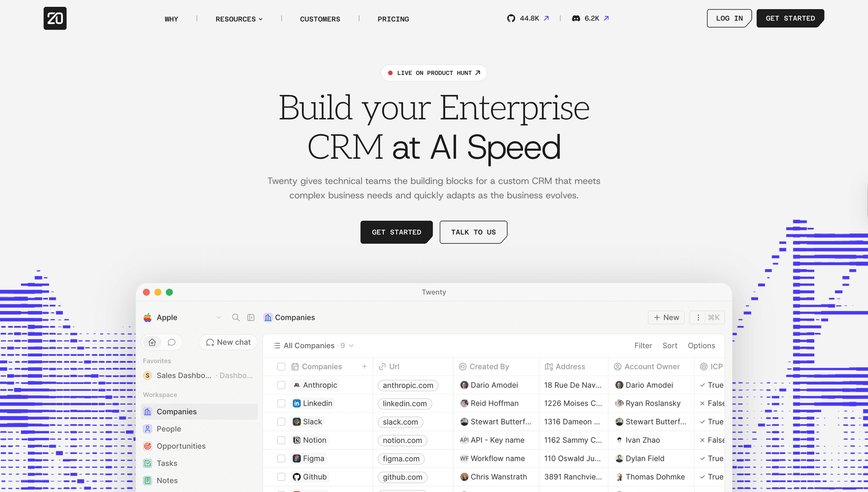The height and width of the screenshot is (492, 868).
Task: Open the chat bubble icon in sidebar
Action: [171, 342]
